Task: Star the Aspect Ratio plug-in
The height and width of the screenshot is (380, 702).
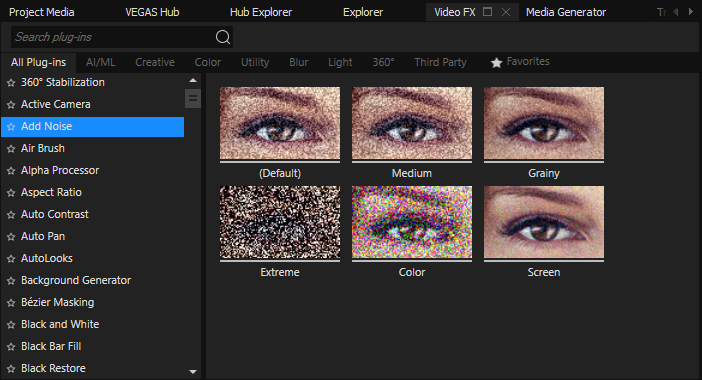Action: pos(11,193)
